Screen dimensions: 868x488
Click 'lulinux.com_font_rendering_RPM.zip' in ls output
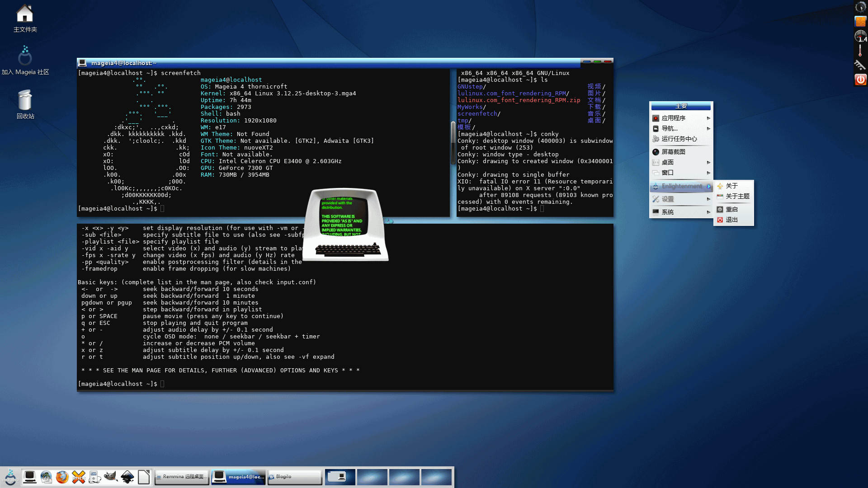(x=519, y=100)
